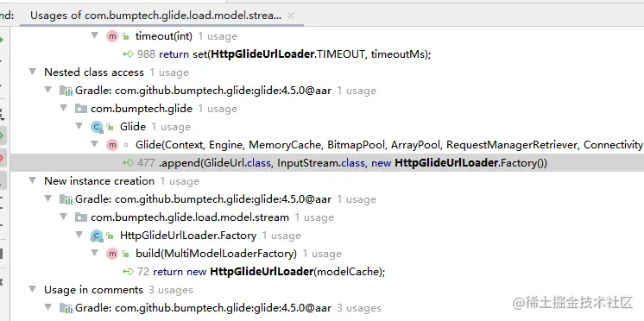Viewport: 644px width, 321px height.
Task: Click method icon beside timeout(int)
Action: (x=112, y=36)
